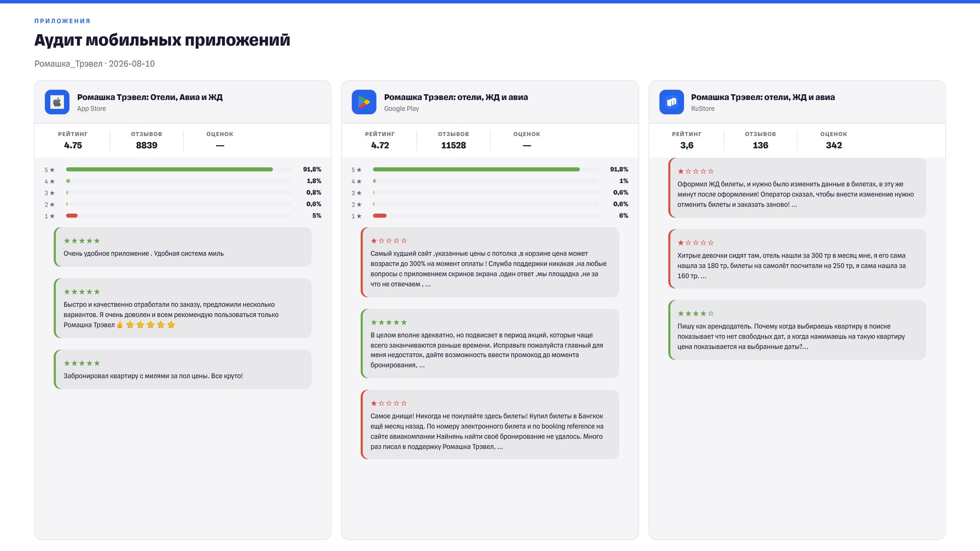Click the Google Play reviews count '11528'

click(453, 145)
